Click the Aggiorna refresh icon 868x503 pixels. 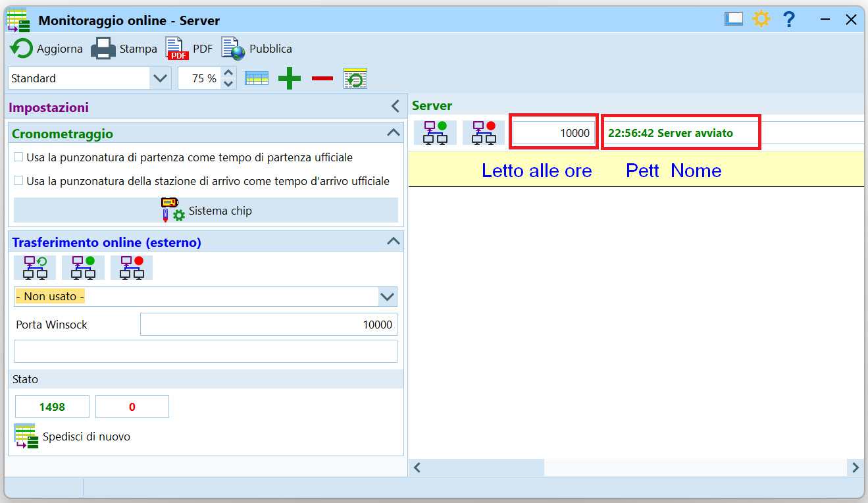click(x=22, y=49)
